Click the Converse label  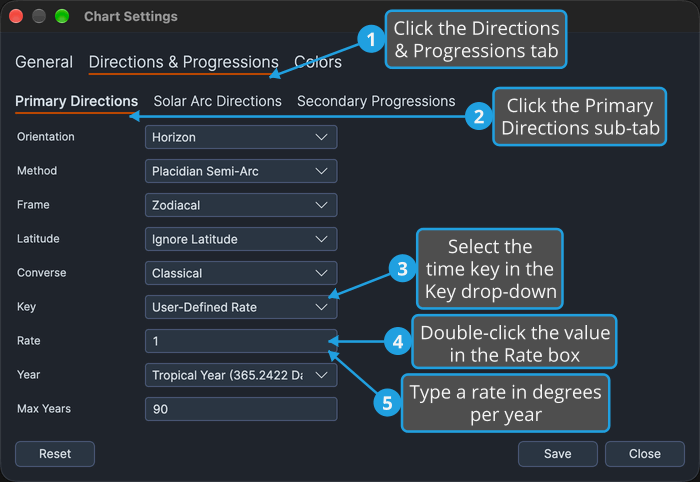42,272
